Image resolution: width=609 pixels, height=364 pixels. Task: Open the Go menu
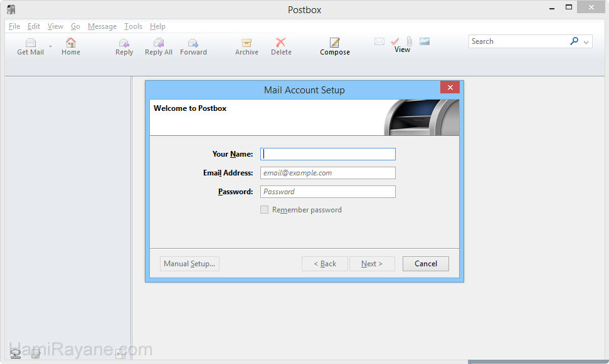click(75, 26)
